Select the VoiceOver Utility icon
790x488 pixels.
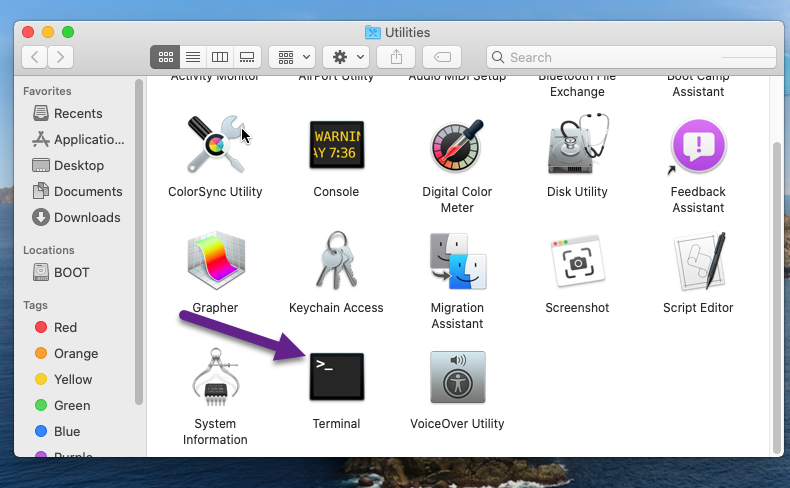[x=457, y=377]
